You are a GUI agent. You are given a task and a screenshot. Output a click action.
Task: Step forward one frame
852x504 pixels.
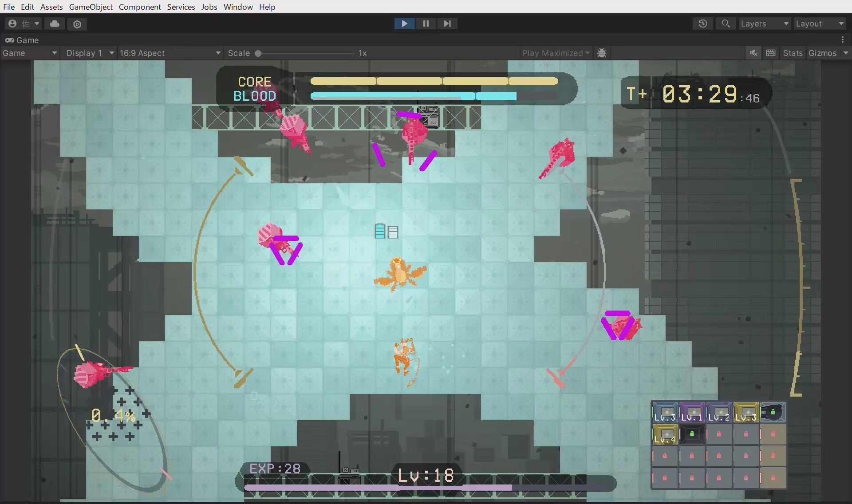pyautogui.click(x=447, y=24)
